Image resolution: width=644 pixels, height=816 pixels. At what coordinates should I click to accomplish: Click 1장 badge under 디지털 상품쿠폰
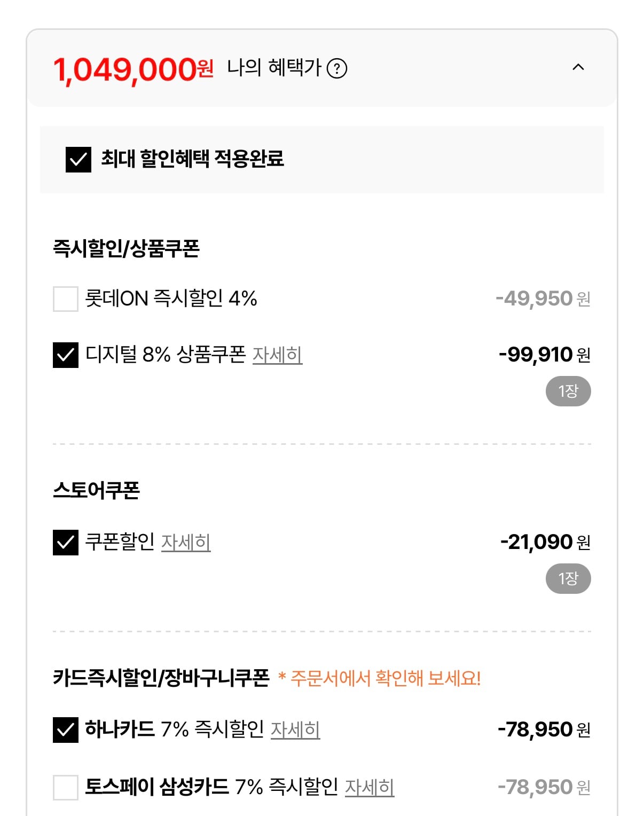[x=568, y=391]
